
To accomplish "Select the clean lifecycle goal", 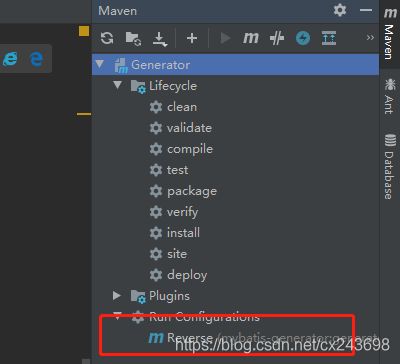I will click(182, 107).
